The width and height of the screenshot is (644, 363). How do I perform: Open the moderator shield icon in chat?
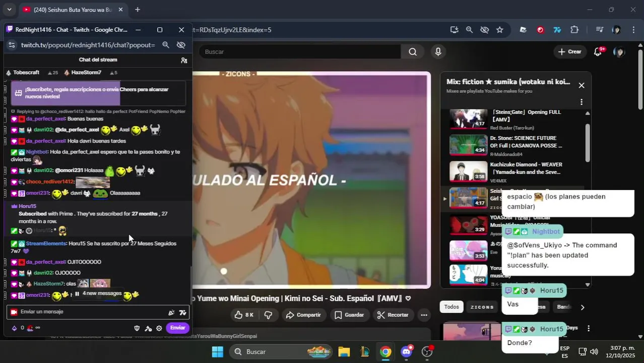tap(137, 328)
